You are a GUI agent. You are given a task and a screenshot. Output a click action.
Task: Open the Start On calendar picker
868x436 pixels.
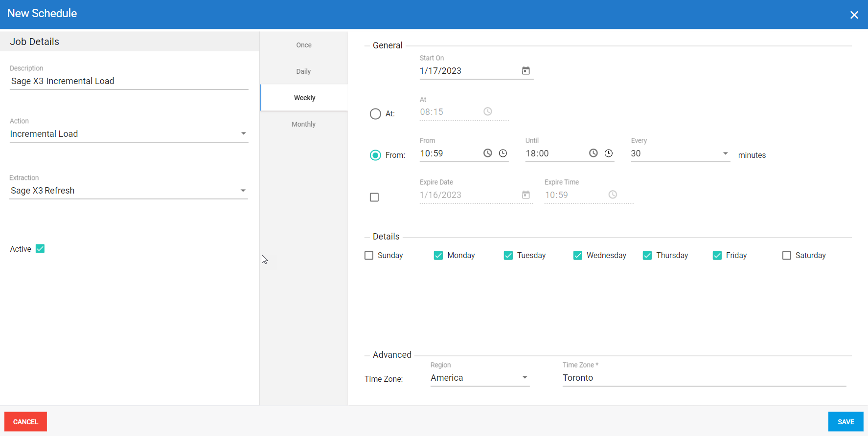coord(525,71)
